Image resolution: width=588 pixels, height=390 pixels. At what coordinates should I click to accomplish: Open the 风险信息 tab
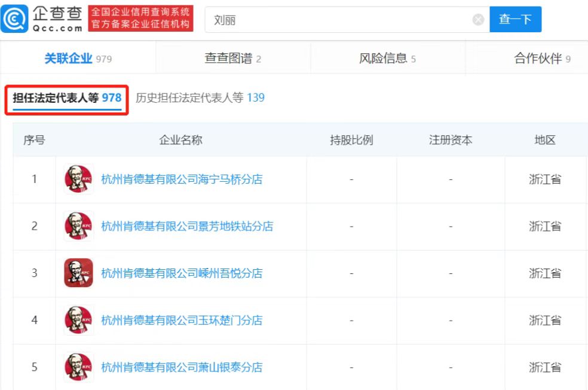(x=387, y=58)
